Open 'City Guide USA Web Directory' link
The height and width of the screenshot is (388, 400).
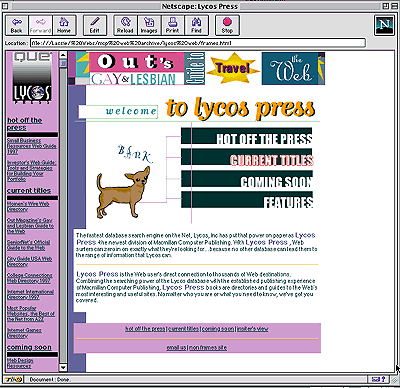click(x=29, y=261)
